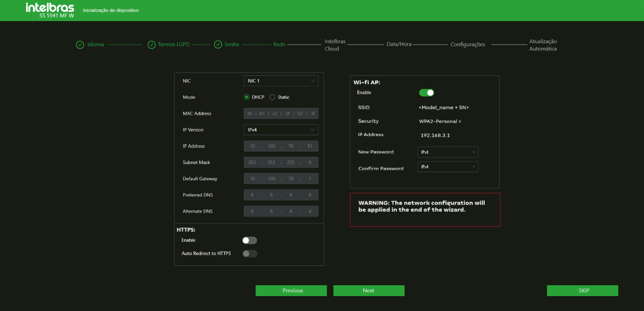The height and width of the screenshot is (311, 644).
Task: Open the Confirm Password dropdown
Action: [x=448, y=167]
